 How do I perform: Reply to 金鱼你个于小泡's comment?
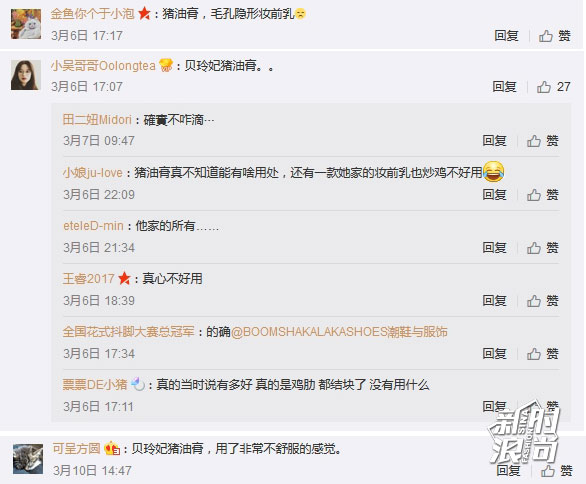pyautogui.click(x=506, y=36)
